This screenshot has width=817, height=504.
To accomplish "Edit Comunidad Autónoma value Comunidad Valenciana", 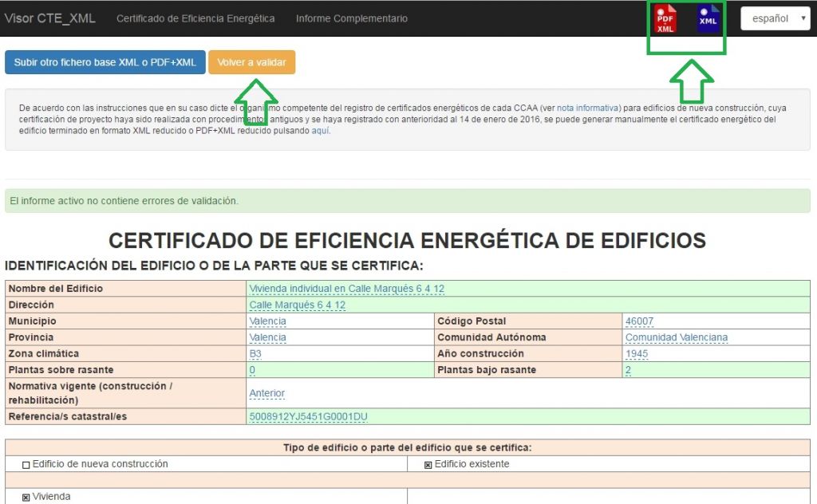I will pyautogui.click(x=676, y=337).
